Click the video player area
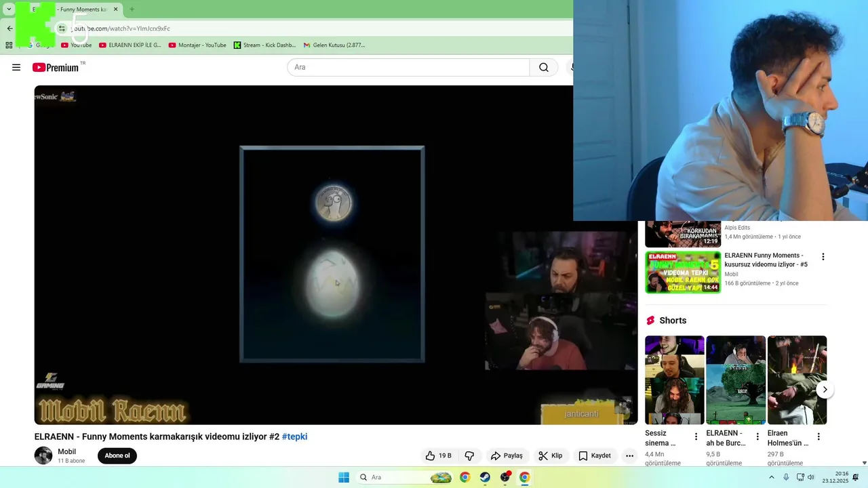The width and height of the screenshot is (868, 488). click(x=336, y=255)
